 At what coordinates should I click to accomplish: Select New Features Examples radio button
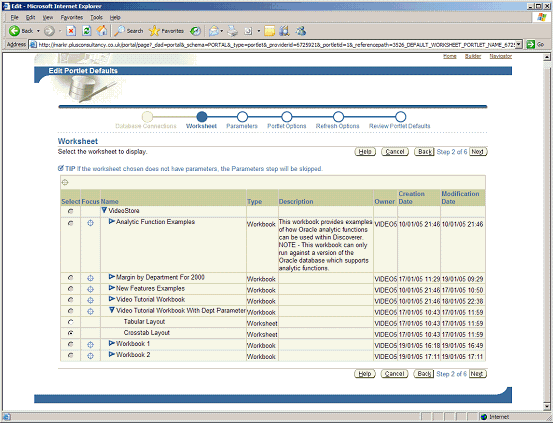(71, 289)
